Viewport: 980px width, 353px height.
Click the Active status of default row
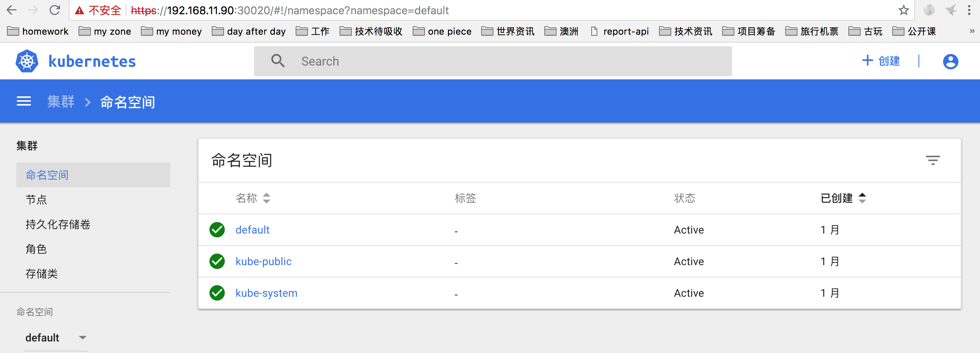(x=689, y=230)
